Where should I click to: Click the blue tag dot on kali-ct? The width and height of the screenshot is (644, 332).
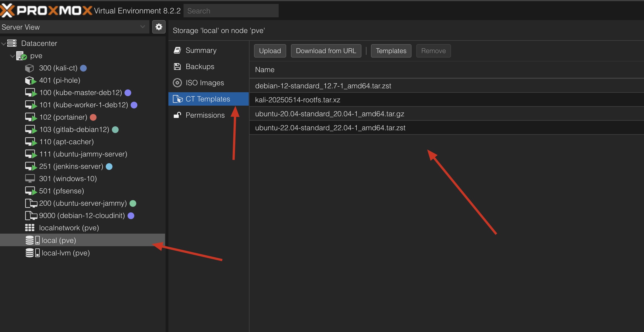click(83, 68)
